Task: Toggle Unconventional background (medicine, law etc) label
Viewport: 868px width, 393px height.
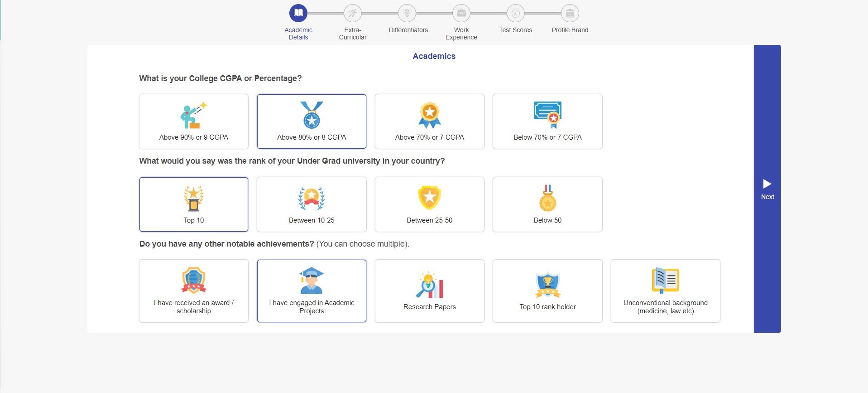Action: click(x=665, y=306)
